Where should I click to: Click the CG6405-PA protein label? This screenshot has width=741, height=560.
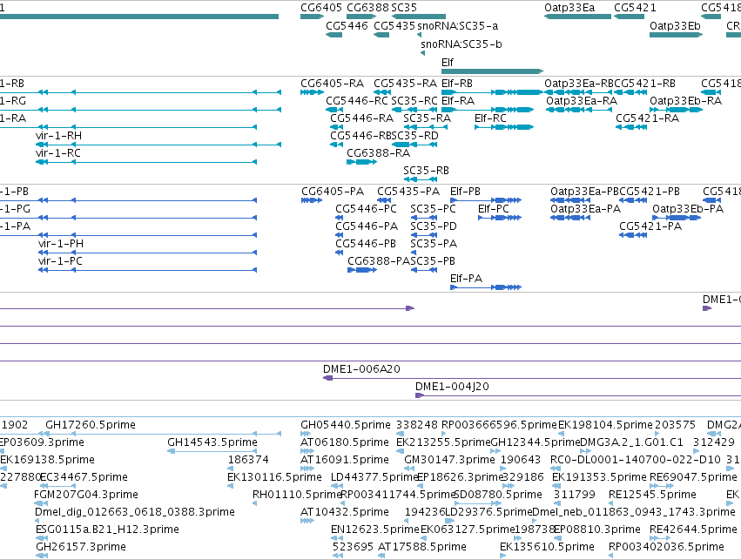pos(333,192)
